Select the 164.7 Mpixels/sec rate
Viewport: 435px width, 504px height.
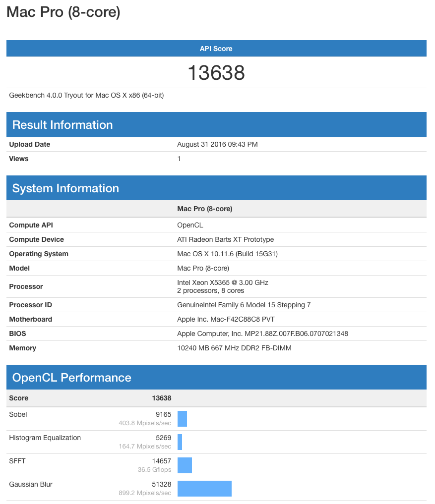(145, 447)
